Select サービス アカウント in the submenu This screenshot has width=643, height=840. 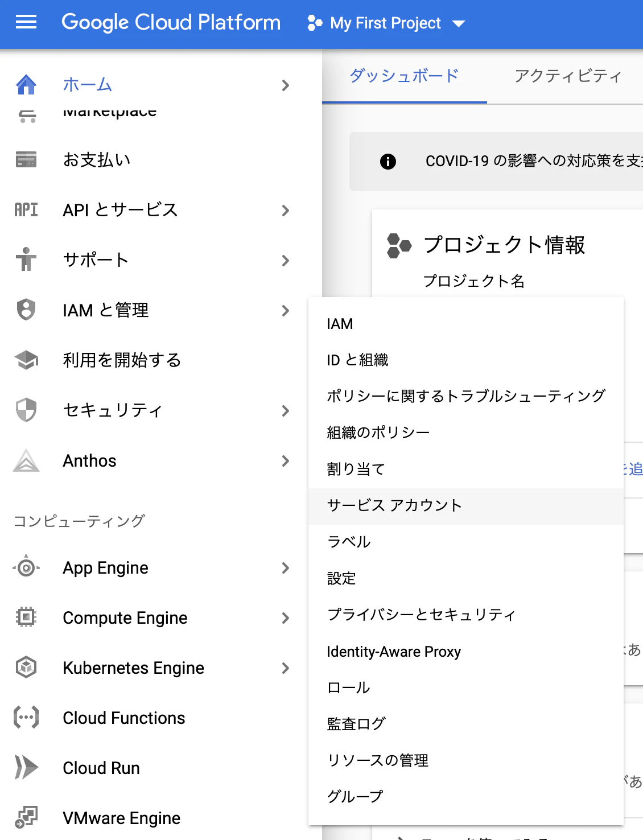[394, 505]
